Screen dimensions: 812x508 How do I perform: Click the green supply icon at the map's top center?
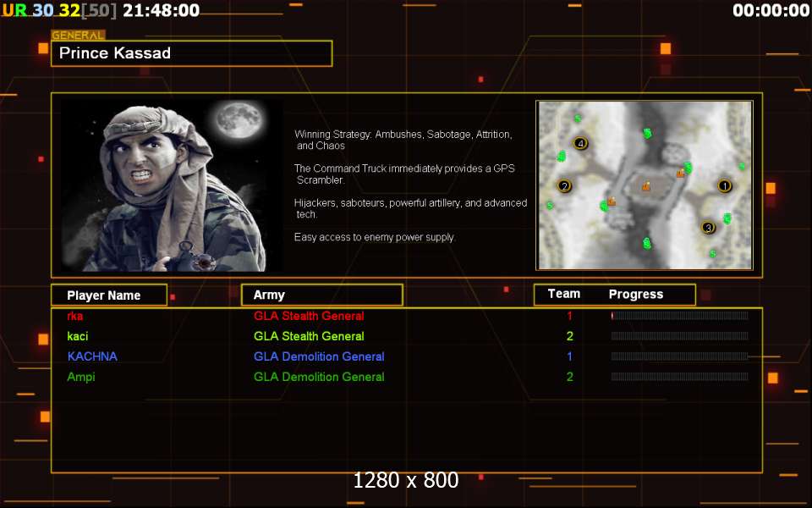click(647, 133)
